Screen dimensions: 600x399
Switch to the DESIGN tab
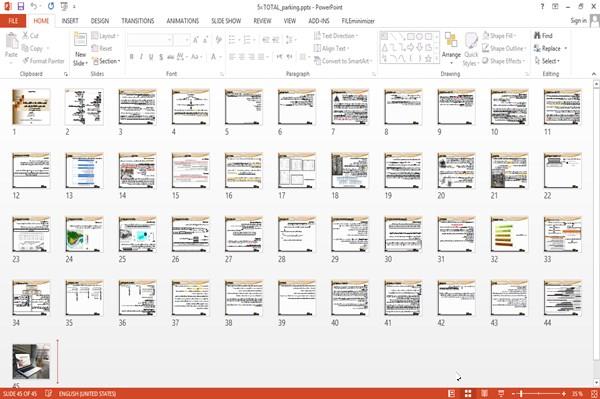pos(100,21)
